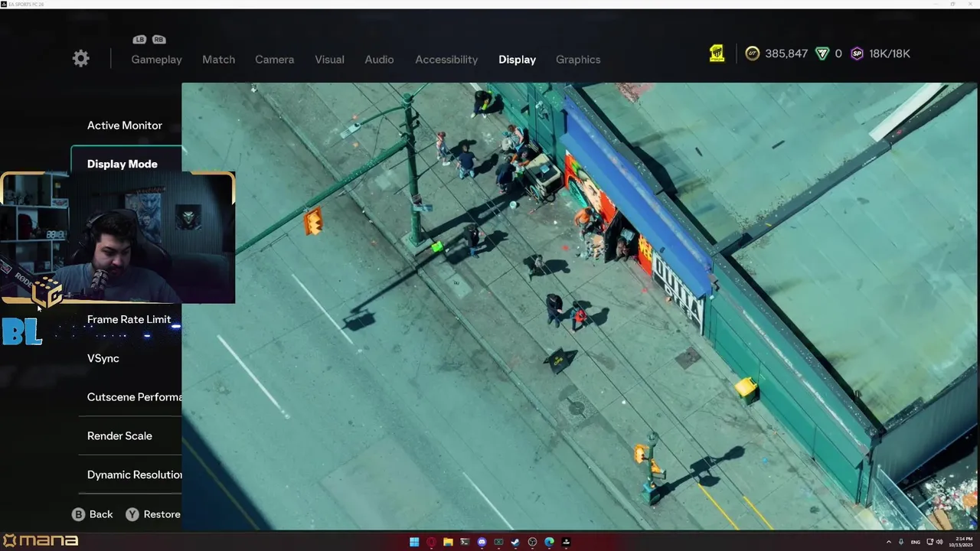The image size is (980, 551).
Task: Select the Active Monitor setting
Action: click(126, 126)
